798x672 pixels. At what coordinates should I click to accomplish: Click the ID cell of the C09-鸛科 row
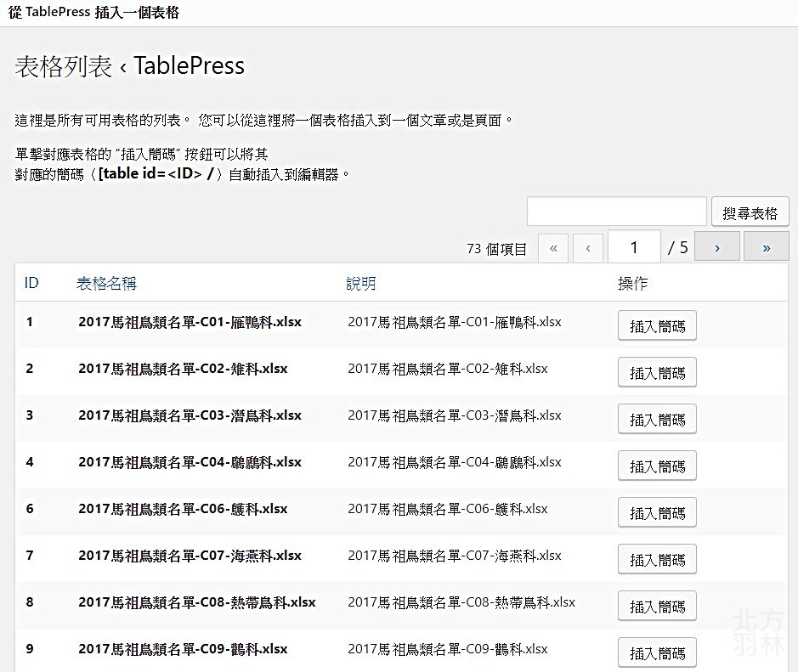click(30, 650)
